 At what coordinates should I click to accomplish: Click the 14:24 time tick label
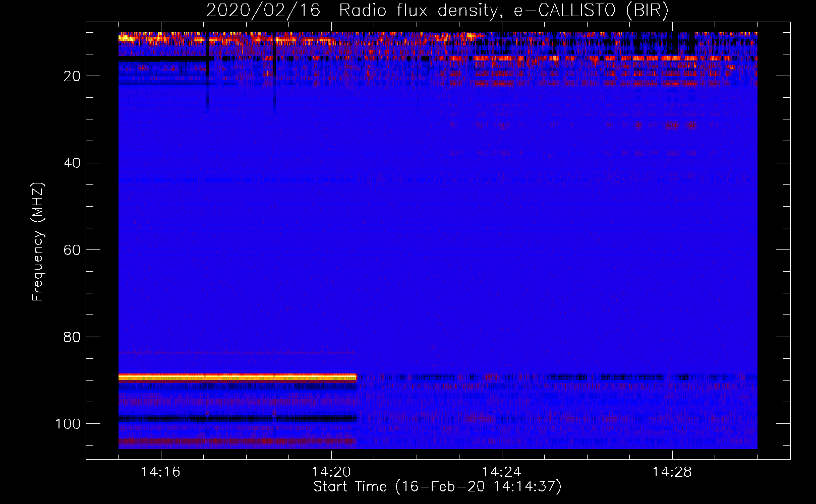coord(502,472)
